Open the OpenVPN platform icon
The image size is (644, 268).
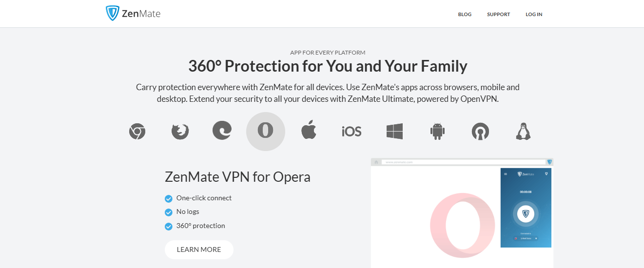pos(480,131)
